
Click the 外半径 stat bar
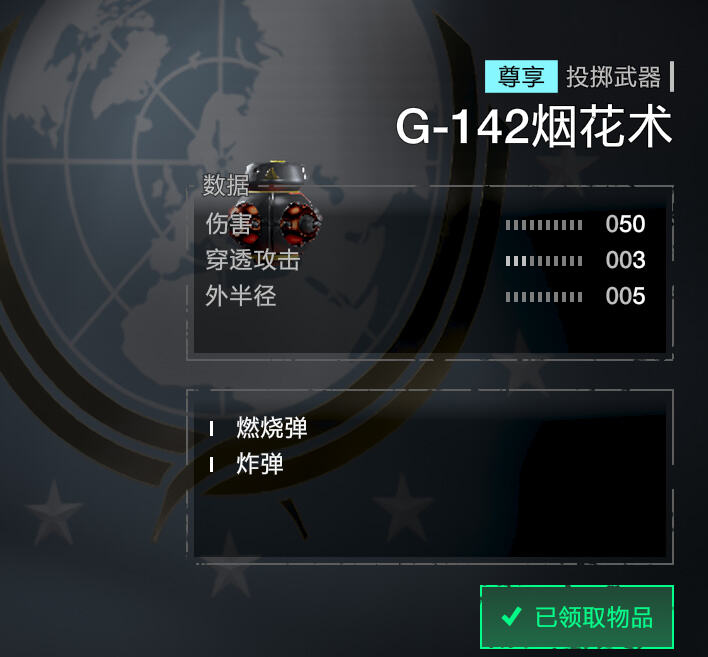544,297
